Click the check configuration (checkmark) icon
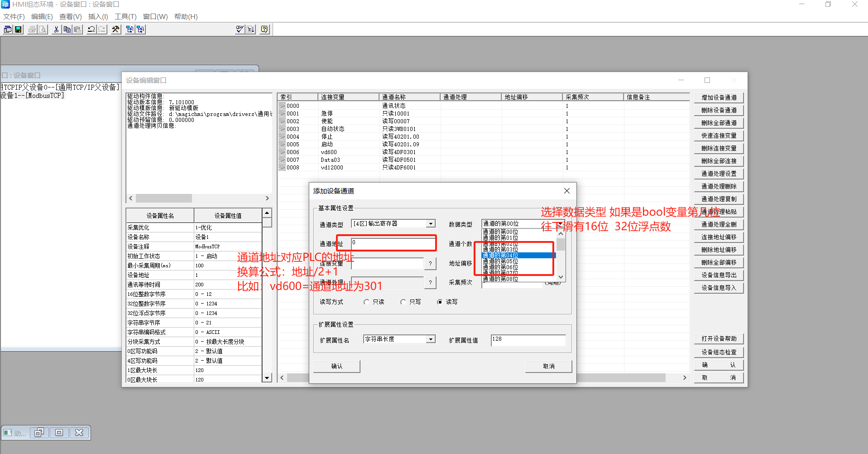 (240, 29)
